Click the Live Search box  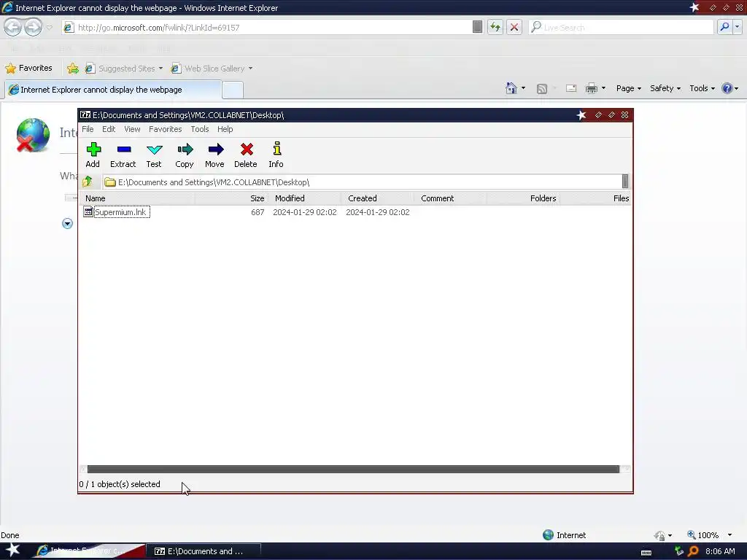point(622,28)
